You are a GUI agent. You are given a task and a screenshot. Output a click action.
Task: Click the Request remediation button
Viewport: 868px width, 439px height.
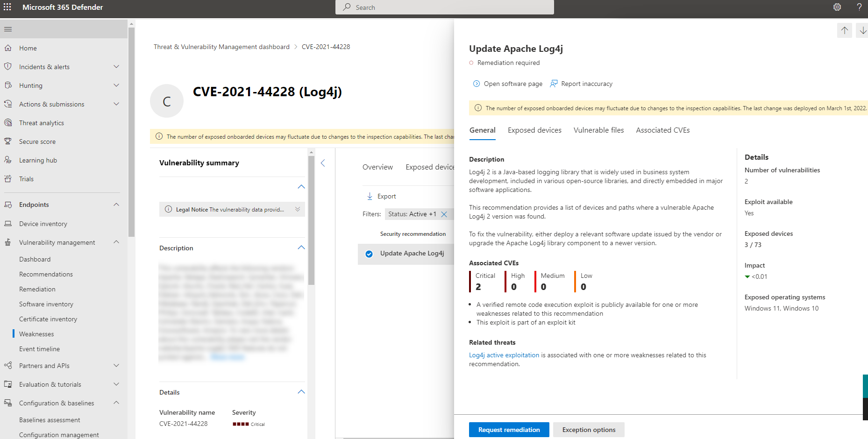(x=509, y=430)
